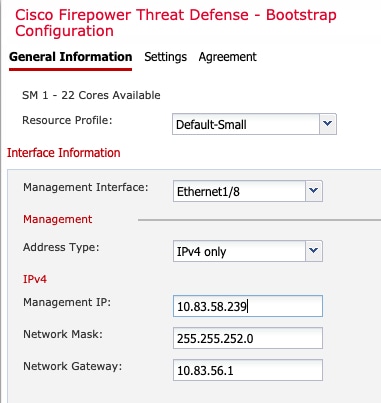
Task: Click the Network Mask label
Action: point(63,334)
